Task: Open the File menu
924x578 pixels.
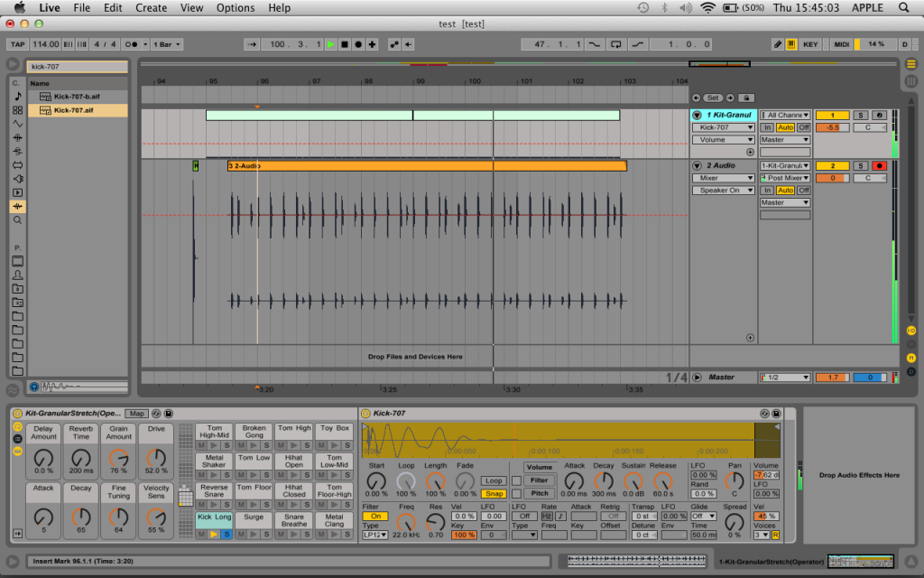Action: pos(82,7)
